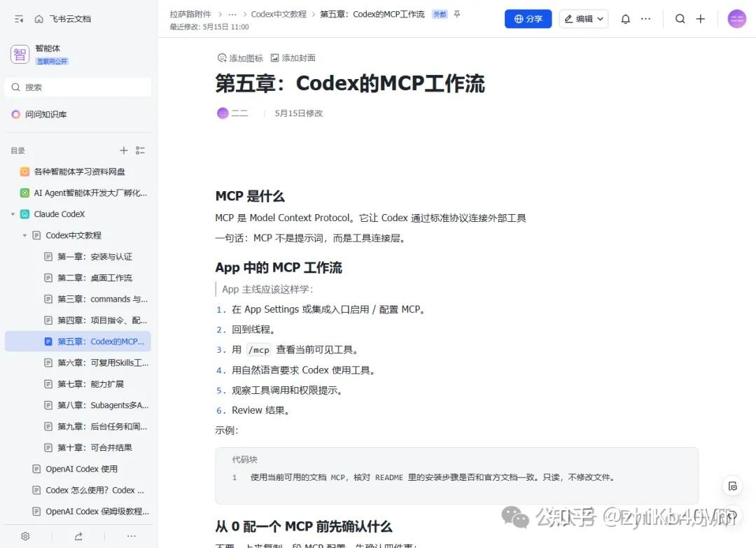
Task: Click the floating outline icon at right edge
Action: coord(732,486)
